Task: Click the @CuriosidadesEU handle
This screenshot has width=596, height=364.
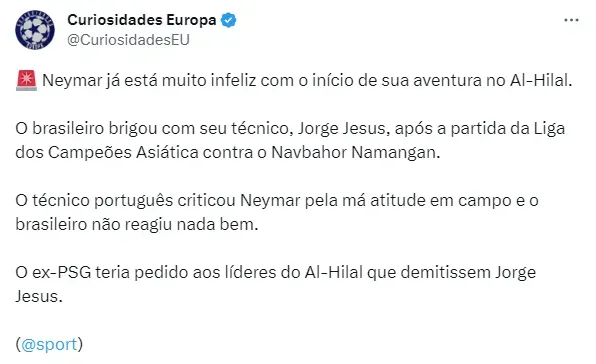Action: (x=128, y=40)
